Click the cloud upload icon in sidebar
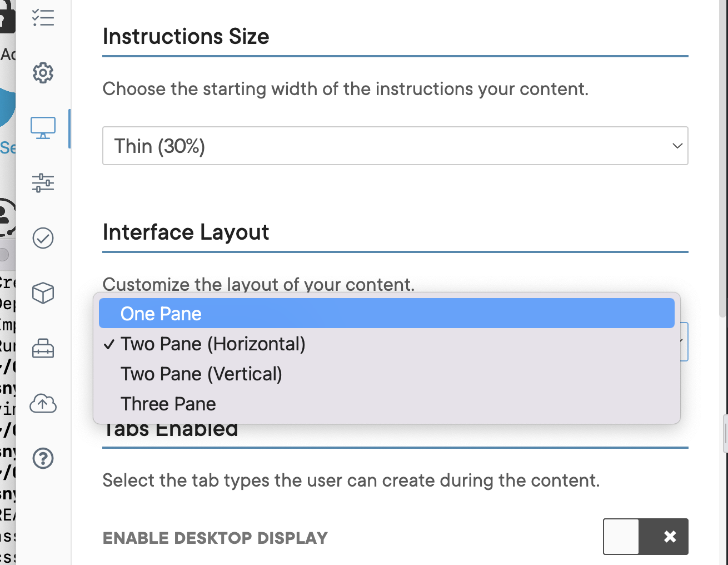Viewport: 728px width, 565px height. pyautogui.click(x=43, y=404)
